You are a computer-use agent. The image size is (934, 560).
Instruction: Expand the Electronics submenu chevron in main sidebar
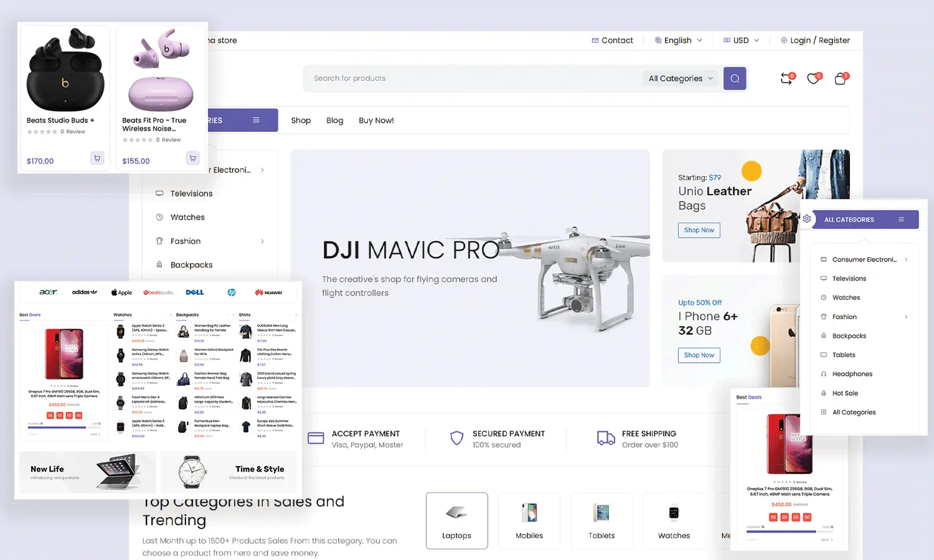(x=262, y=170)
